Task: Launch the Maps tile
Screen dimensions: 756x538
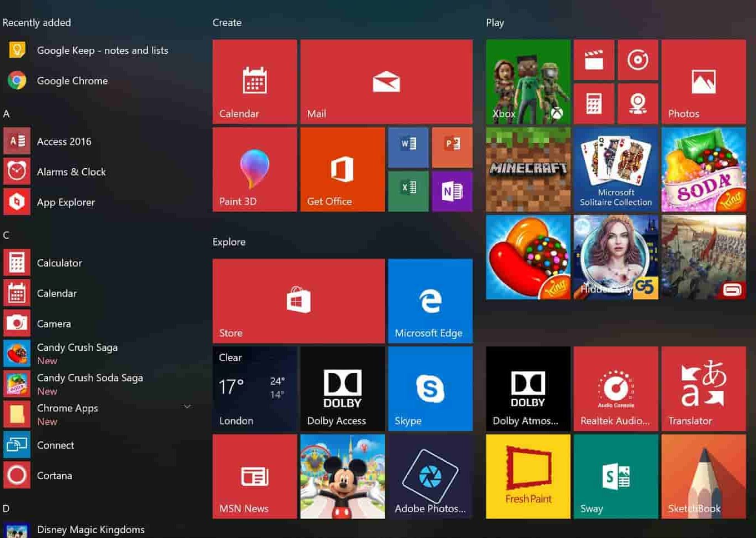Action: pos(638,104)
